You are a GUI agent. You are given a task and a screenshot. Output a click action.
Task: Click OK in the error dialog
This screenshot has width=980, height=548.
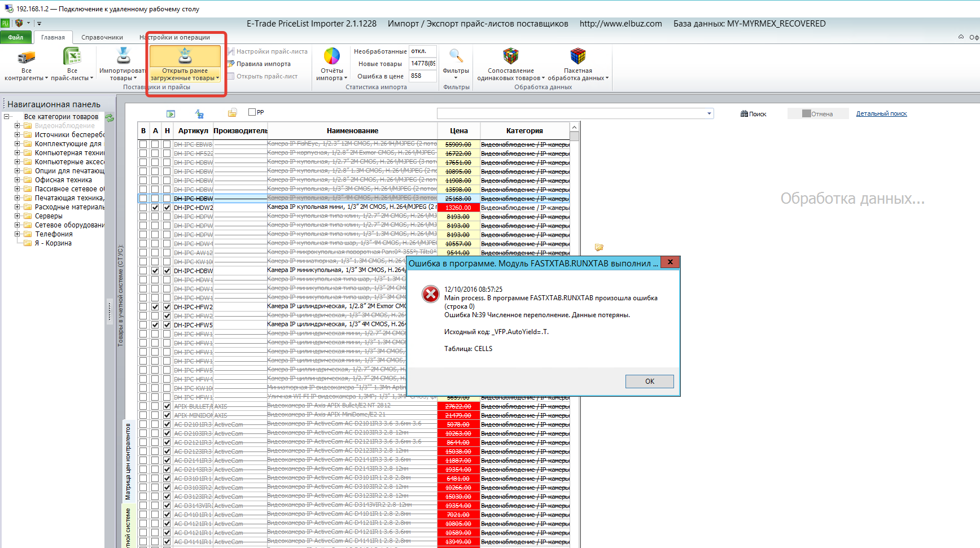tap(649, 382)
